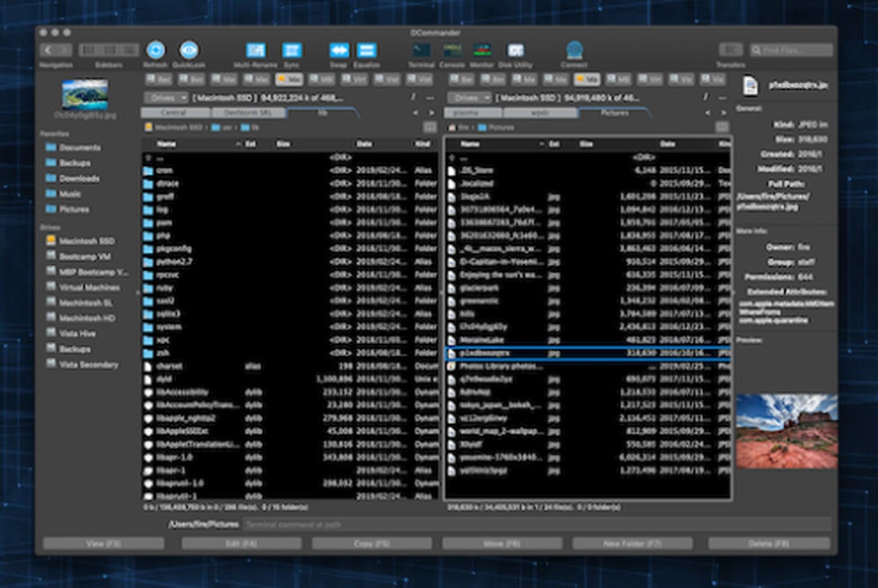Click the Equalize panels icon
Screen dimensions: 878x588
(x=367, y=51)
